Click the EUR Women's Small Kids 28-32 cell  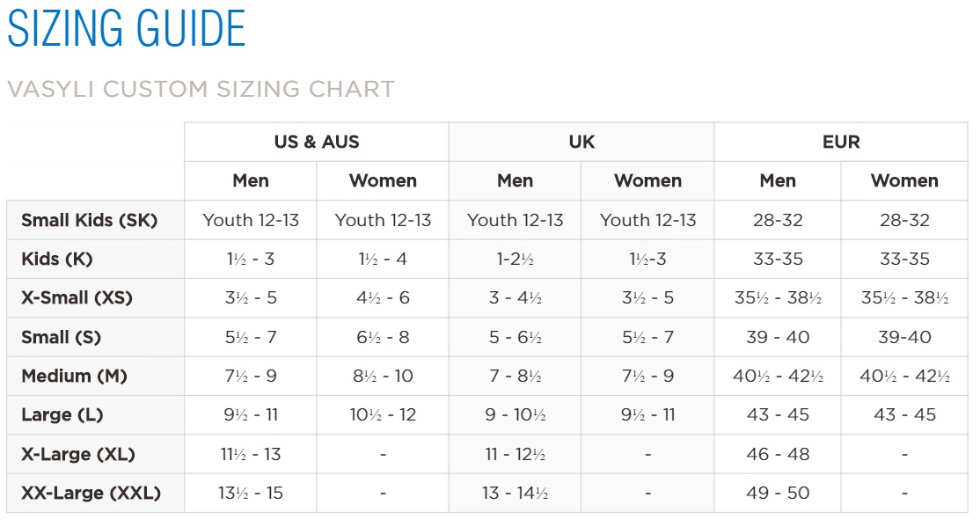click(x=904, y=220)
